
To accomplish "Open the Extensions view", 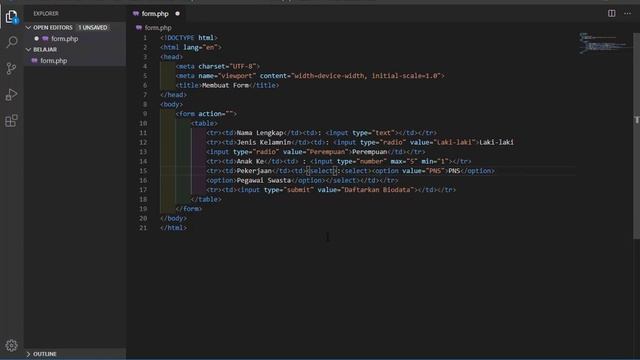I will tap(11, 120).
